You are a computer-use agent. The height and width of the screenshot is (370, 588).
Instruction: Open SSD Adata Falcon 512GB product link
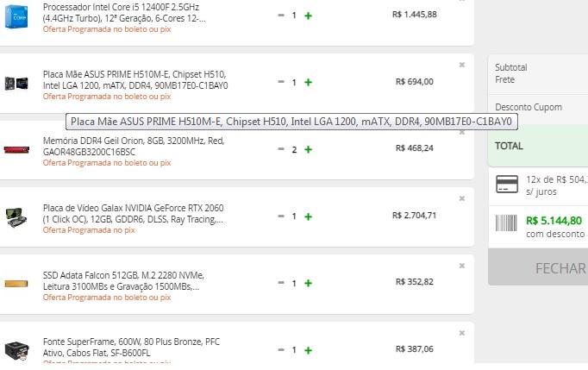[123, 280]
